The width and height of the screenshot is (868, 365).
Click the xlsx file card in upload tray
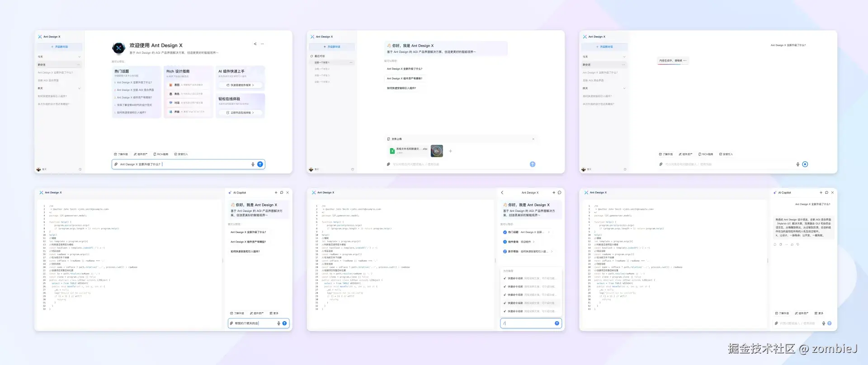409,151
